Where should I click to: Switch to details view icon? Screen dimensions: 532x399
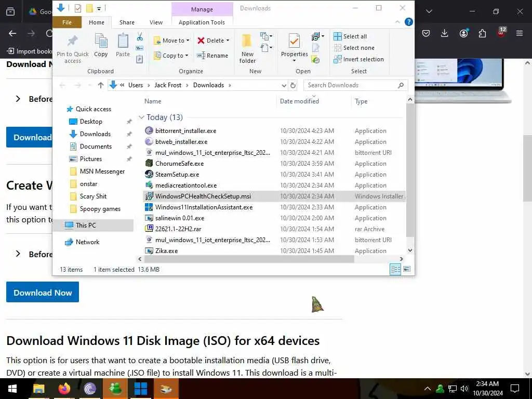(x=395, y=270)
